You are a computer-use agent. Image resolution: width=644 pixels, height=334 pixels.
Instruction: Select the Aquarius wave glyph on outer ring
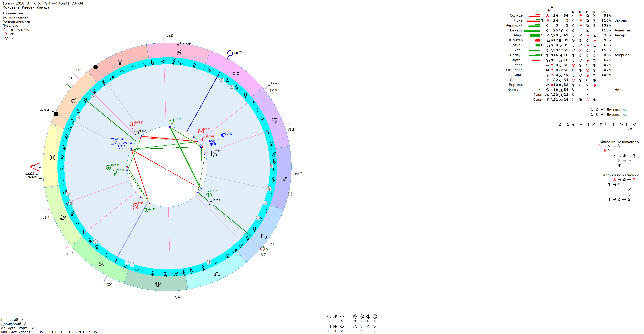click(236, 73)
